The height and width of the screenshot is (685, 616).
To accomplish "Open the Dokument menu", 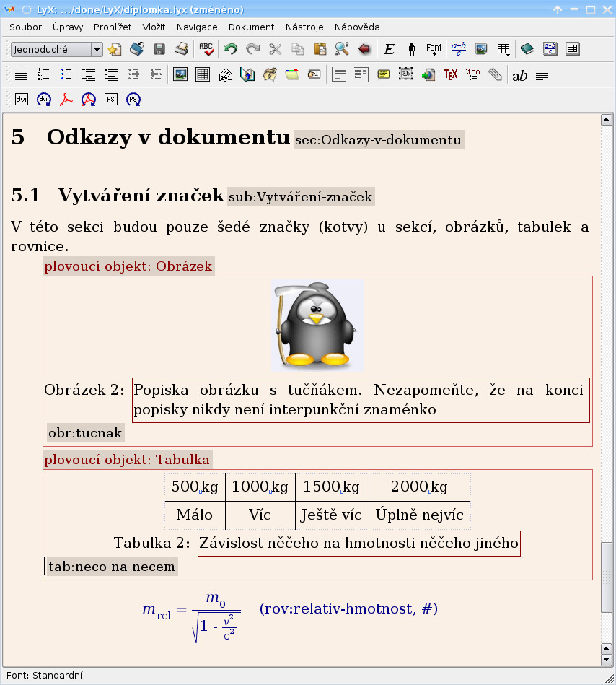I will pyautogui.click(x=252, y=27).
